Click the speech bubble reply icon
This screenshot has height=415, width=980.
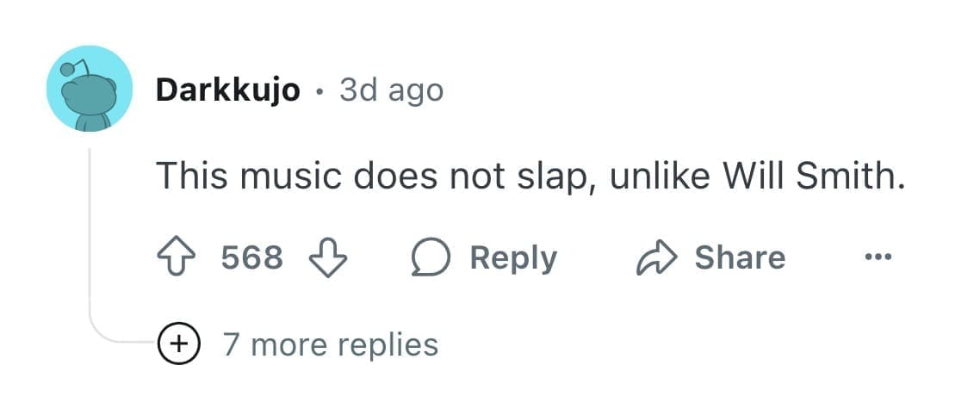click(431, 258)
